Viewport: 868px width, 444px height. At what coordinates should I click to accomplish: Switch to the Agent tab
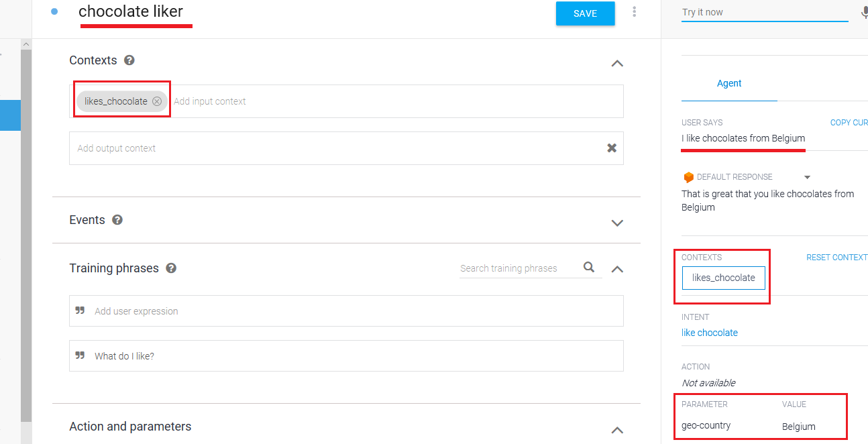(728, 84)
